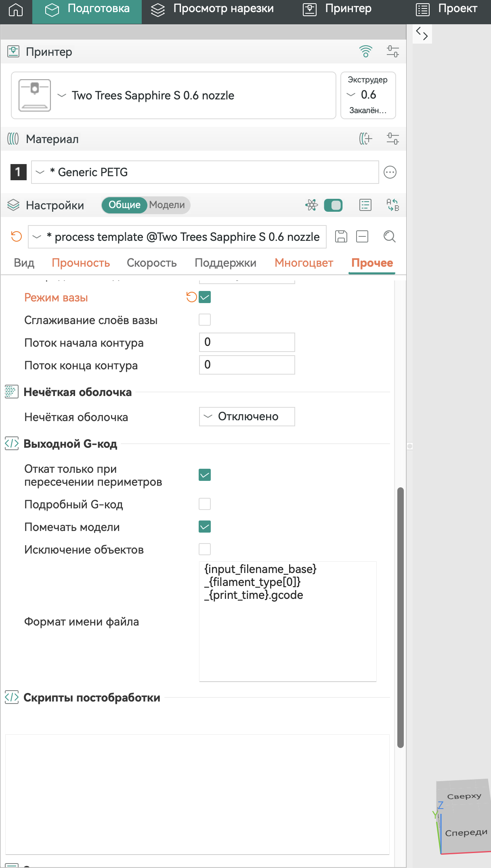The width and height of the screenshot is (491, 868).
Task: Select the Модели settings button
Action: [167, 205]
